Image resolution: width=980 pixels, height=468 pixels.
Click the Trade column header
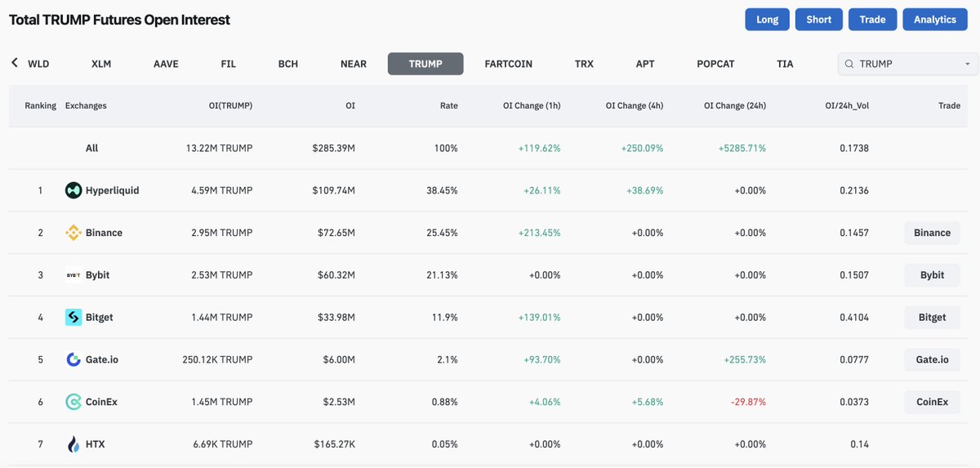tap(949, 105)
